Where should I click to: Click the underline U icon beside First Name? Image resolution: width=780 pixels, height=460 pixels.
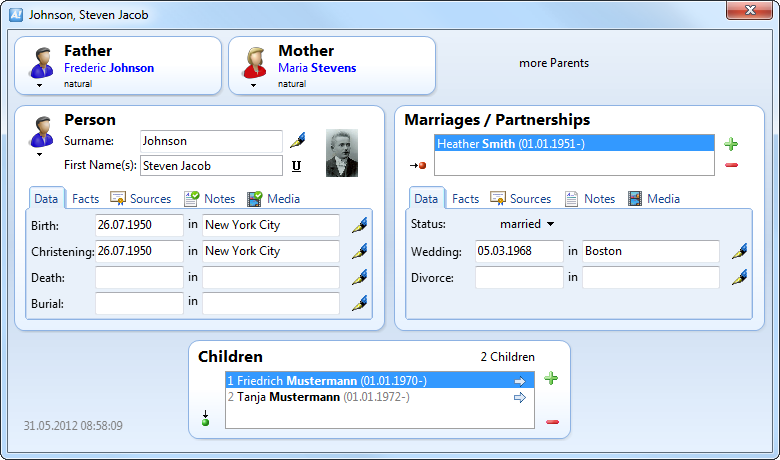pyautogui.click(x=297, y=165)
